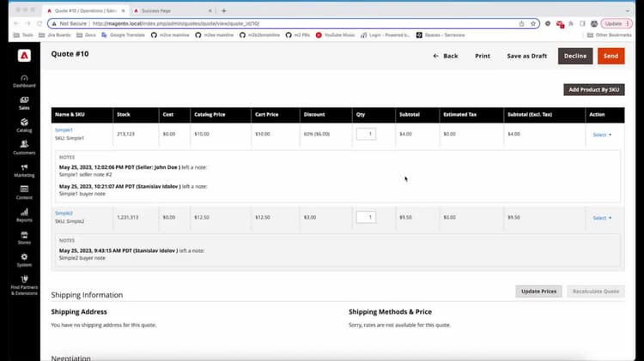Open the Simple1 product link
The image size is (644, 361).
click(x=64, y=130)
